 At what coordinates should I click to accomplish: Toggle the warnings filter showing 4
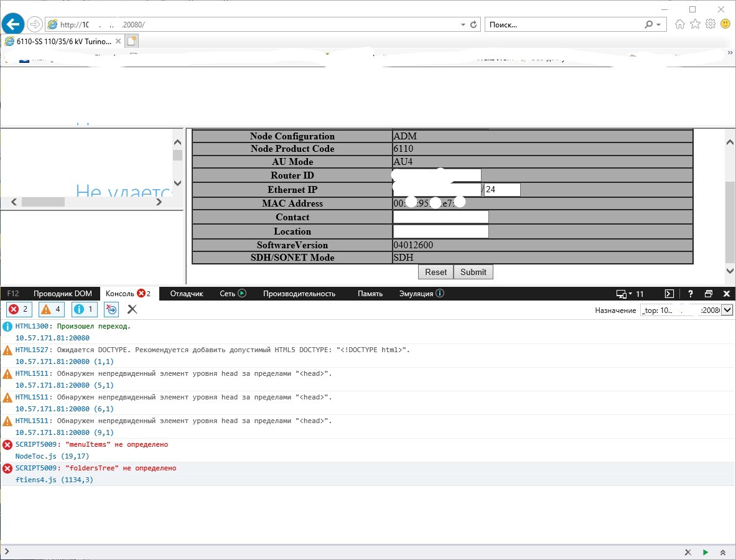click(52, 309)
